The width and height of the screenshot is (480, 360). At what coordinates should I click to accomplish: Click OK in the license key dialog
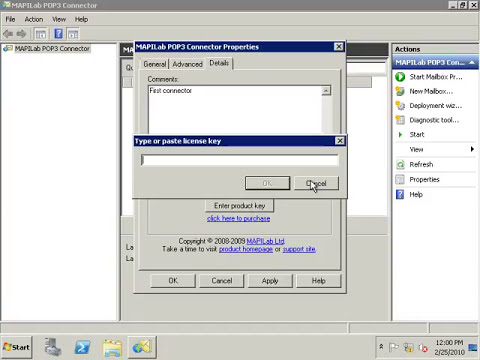pyautogui.click(x=267, y=183)
